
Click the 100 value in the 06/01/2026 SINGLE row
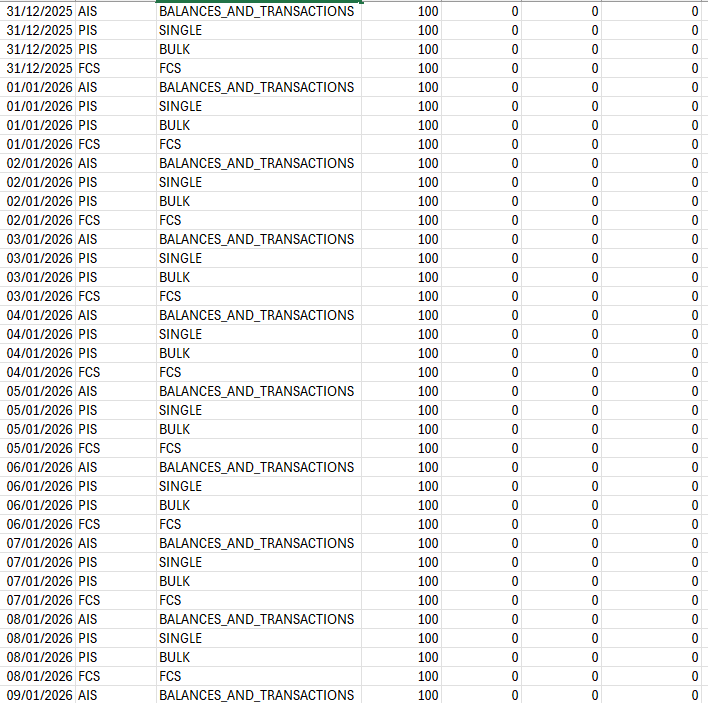[428, 486]
